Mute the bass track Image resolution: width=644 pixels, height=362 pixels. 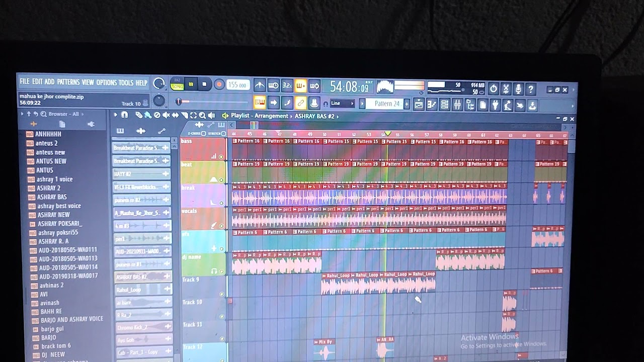tap(221, 157)
